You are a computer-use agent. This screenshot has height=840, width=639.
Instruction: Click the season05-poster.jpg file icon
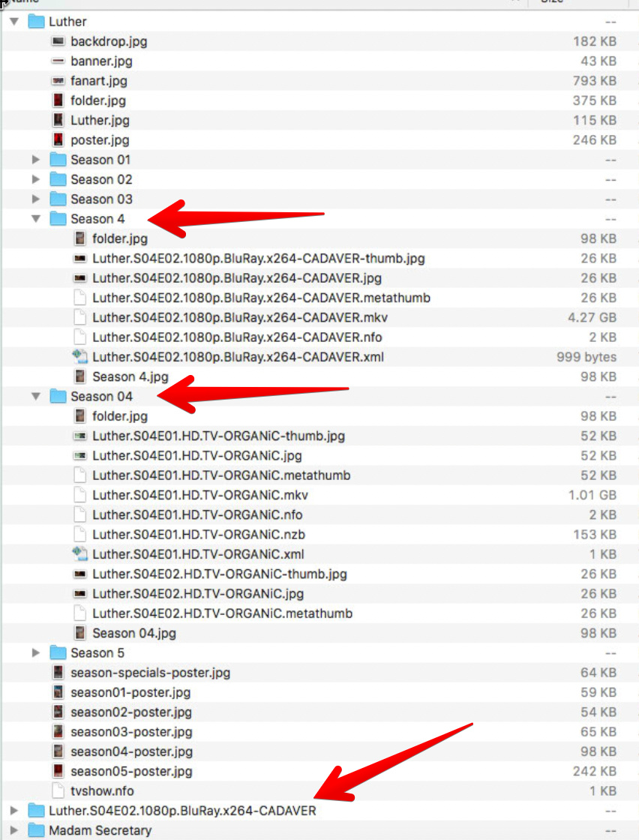coord(58,772)
